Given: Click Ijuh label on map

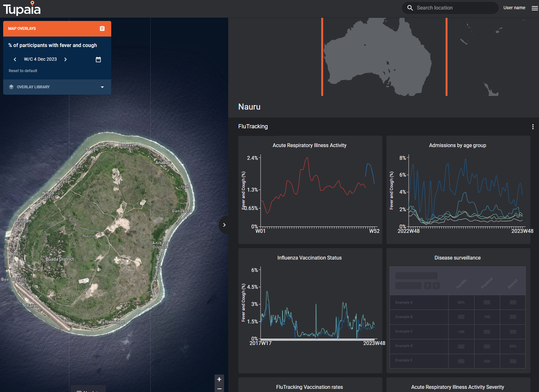Looking at the screenshot, I should (x=185, y=186).
